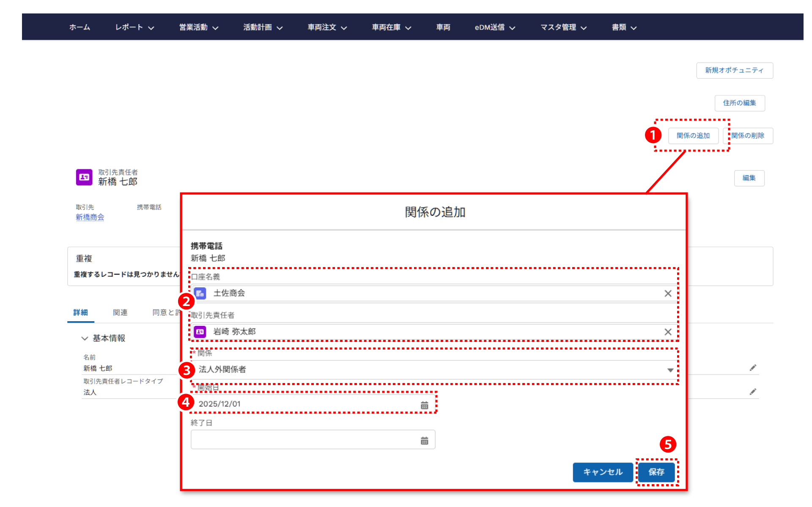This screenshot has width=812, height=507.
Task: Go to ホーム in navigation bar
Action: point(80,28)
